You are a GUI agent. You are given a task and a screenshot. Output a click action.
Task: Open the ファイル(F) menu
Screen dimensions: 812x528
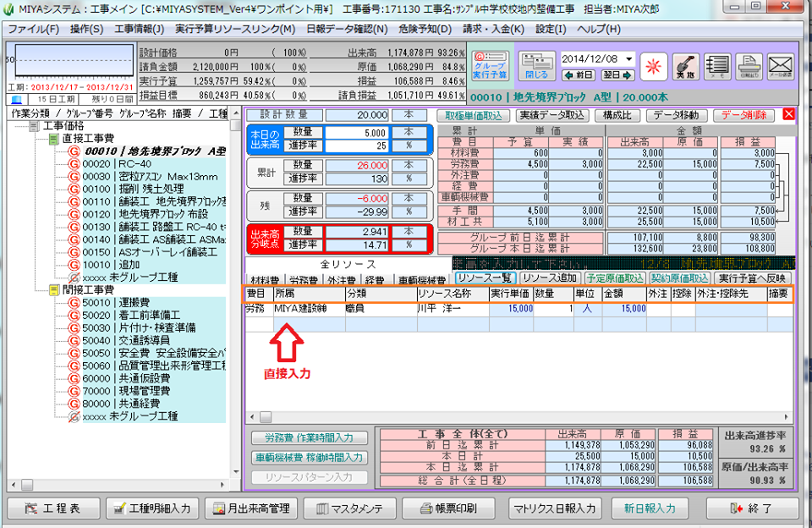[34, 29]
